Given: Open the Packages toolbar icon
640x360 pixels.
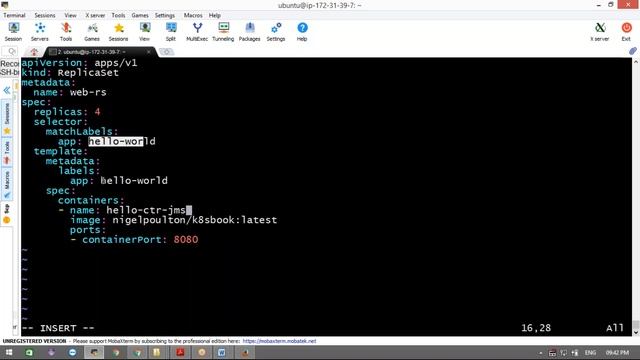Looking at the screenshot, I should coord(249,32).
